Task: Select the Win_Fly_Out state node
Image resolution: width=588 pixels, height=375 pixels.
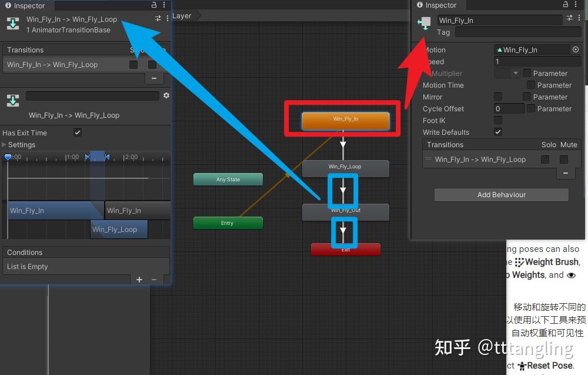Action: [345, 213]
